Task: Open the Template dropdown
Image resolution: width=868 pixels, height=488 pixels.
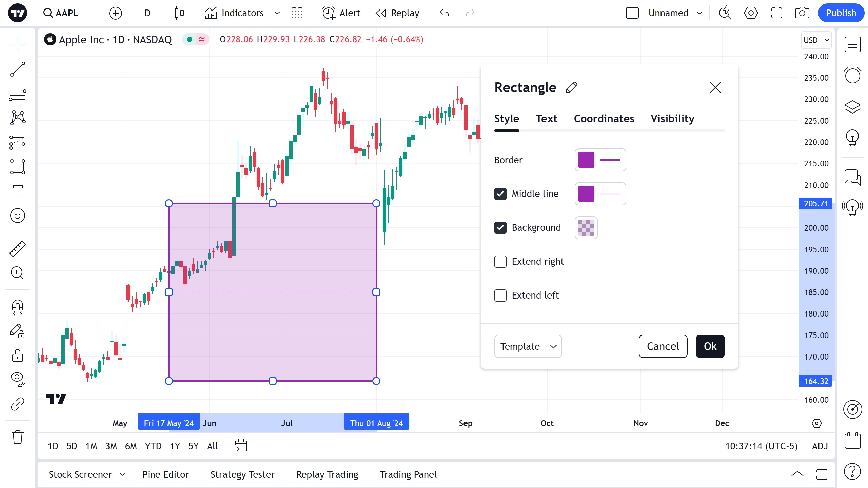Action: pos(528,346)
